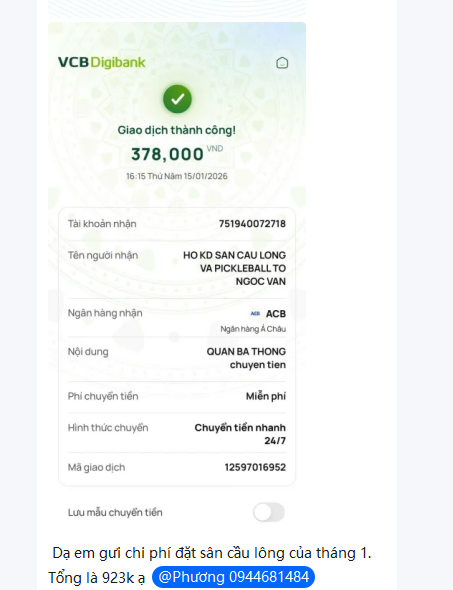Click the Lưu mẫu chuyển tiền label

[115, 512]
